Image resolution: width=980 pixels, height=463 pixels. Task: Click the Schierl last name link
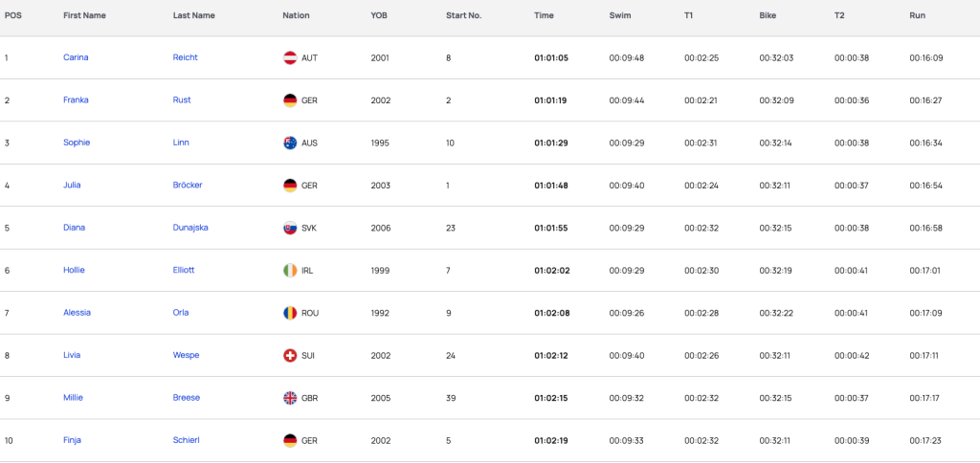coord(187,440)
